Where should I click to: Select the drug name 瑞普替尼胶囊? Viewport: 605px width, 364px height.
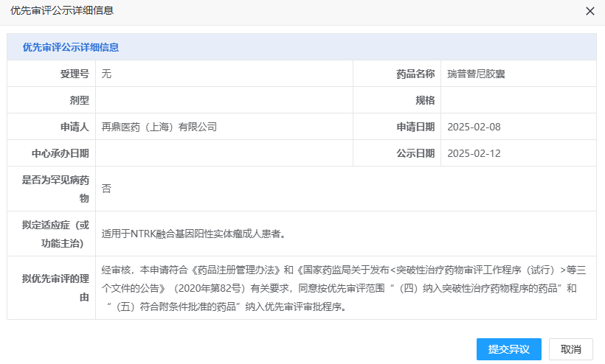click(x=476, y=74)
